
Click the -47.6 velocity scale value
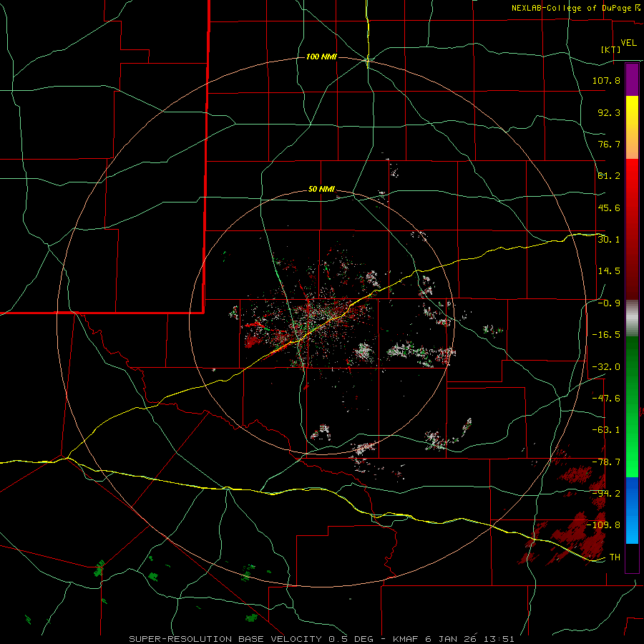606,399
